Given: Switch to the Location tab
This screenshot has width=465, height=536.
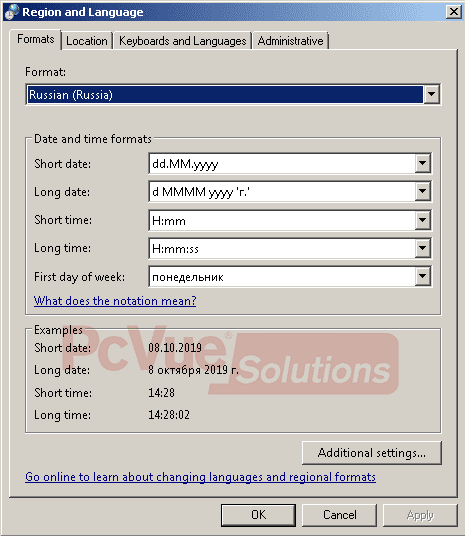Looking at the screenshot, I should [87, 41].
